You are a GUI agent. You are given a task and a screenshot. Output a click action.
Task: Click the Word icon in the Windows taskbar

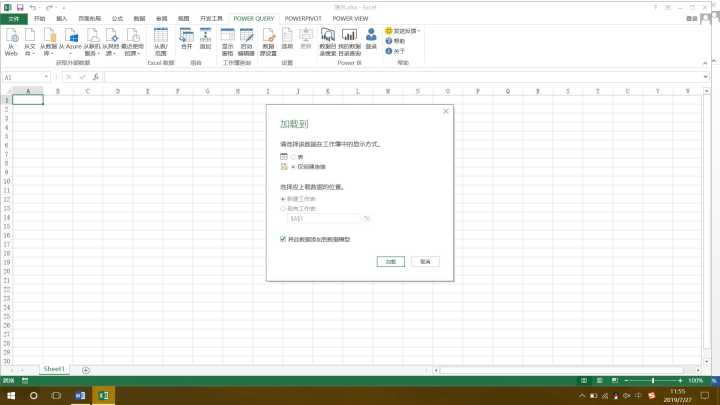pyautogui.click(x=80, y=396)
